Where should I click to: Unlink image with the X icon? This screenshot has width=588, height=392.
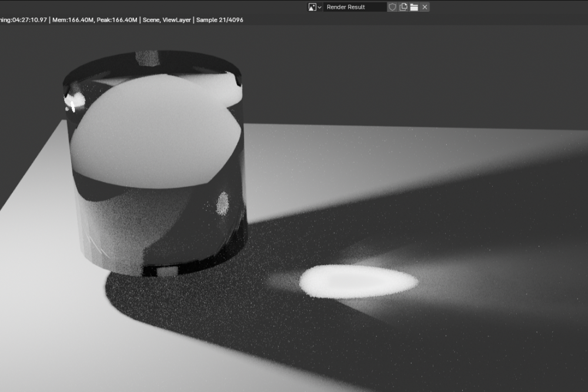coord(425,7)
